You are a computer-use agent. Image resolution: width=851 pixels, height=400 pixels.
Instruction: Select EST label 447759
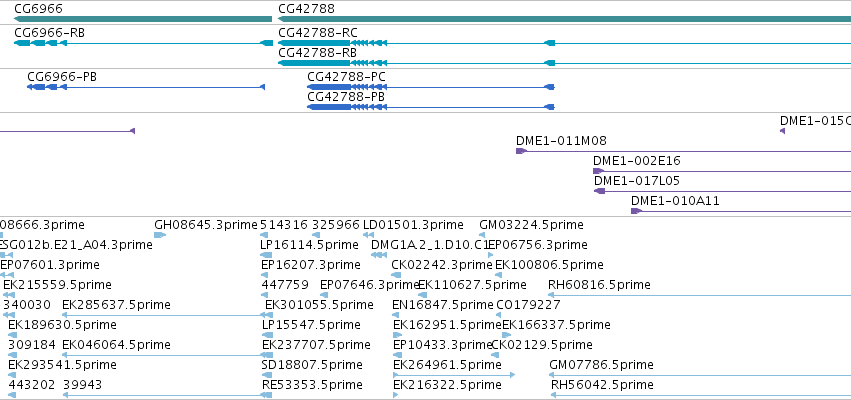[285, 285]
